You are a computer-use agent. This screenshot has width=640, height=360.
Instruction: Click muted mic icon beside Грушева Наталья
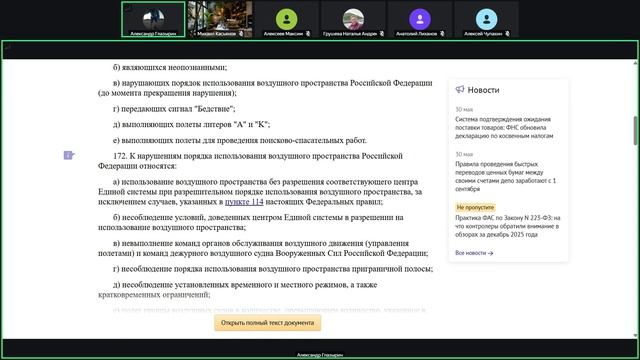[x=382, y=34]
